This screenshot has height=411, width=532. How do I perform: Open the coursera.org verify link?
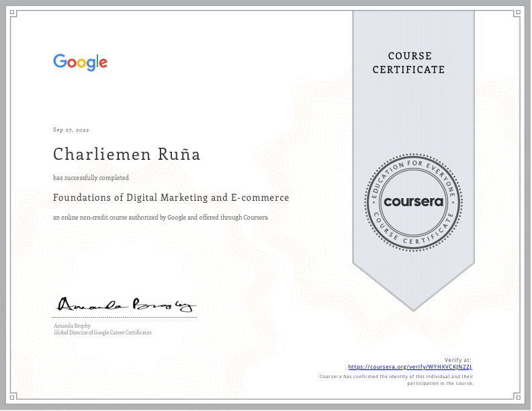tap(410, 367)
